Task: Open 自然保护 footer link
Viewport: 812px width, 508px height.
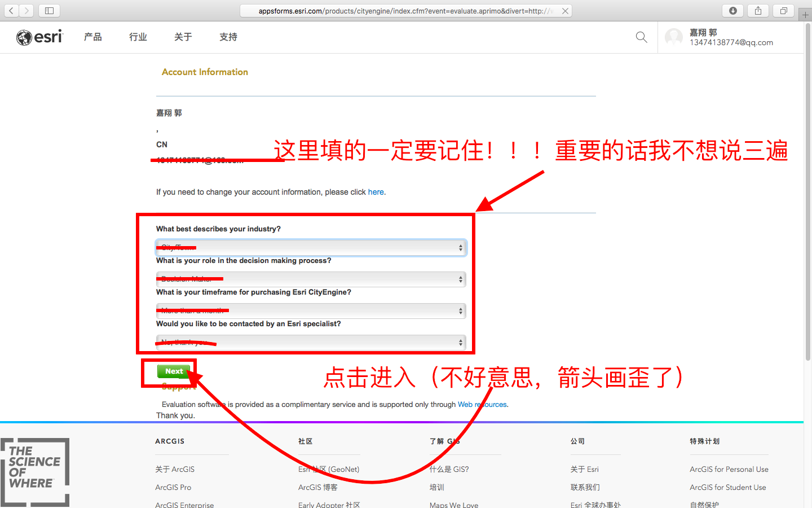Action: (704, 505)
